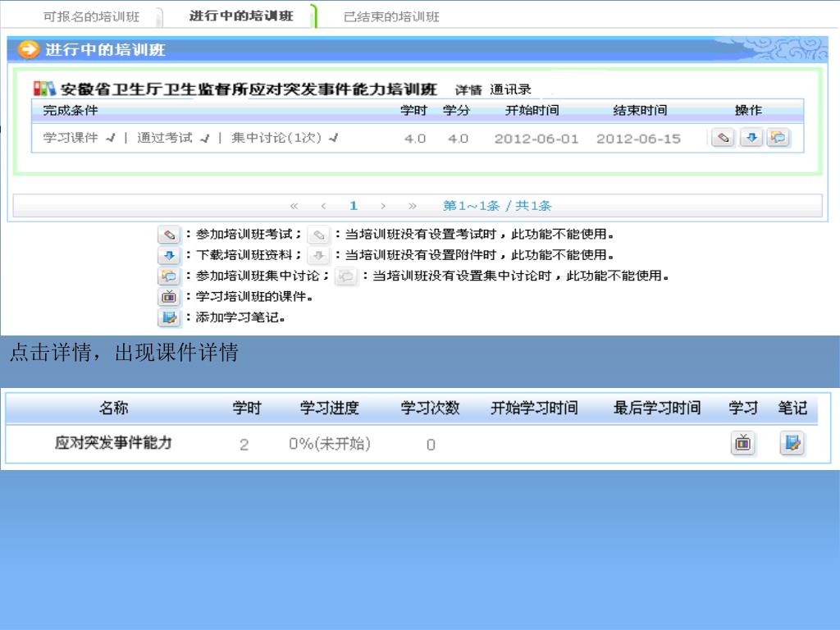Open the 已结束的培训班 tab
The width and height of the screenshot is (840, 630).
tap(391, 16)
